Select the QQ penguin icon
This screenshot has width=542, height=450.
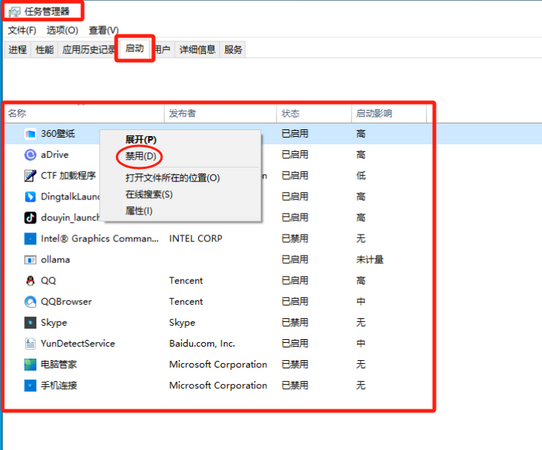(30, 281)
